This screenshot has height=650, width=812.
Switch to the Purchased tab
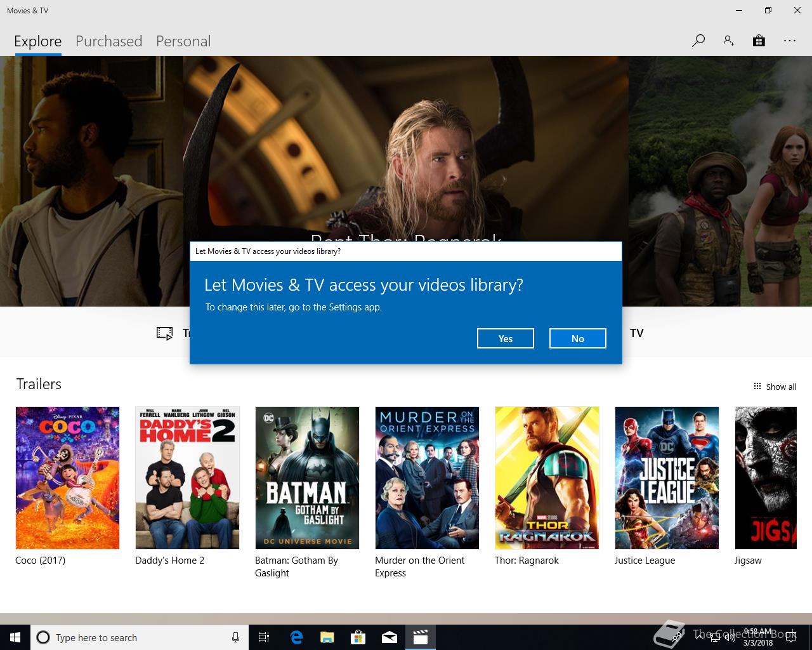pyautogui.click(x=109, y=41)
